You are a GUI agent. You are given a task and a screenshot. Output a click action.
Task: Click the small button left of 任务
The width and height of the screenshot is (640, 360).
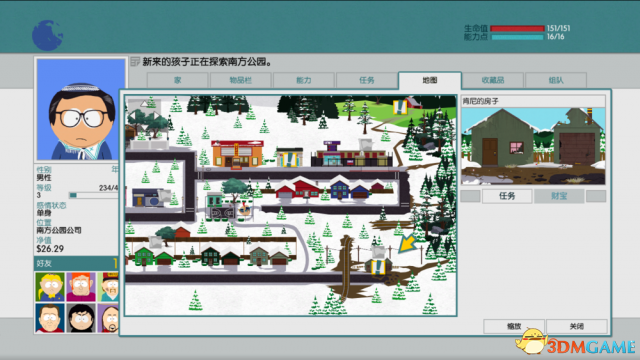(470, 196)
